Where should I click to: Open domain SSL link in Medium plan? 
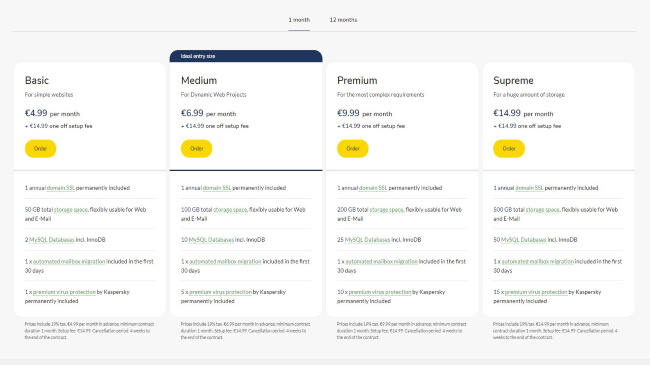point(217,188)
